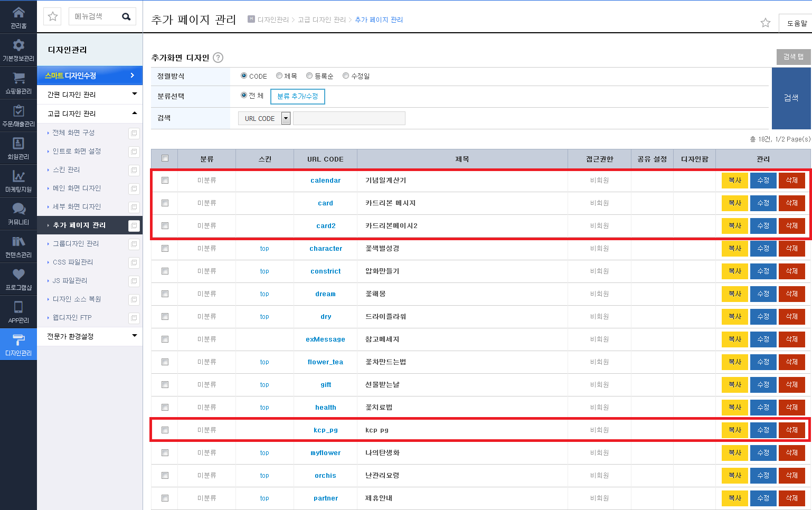Viewport: 812px width, 510px height.
Task: Open 주문/매출관리 clipboard icon
Action: 18,111
